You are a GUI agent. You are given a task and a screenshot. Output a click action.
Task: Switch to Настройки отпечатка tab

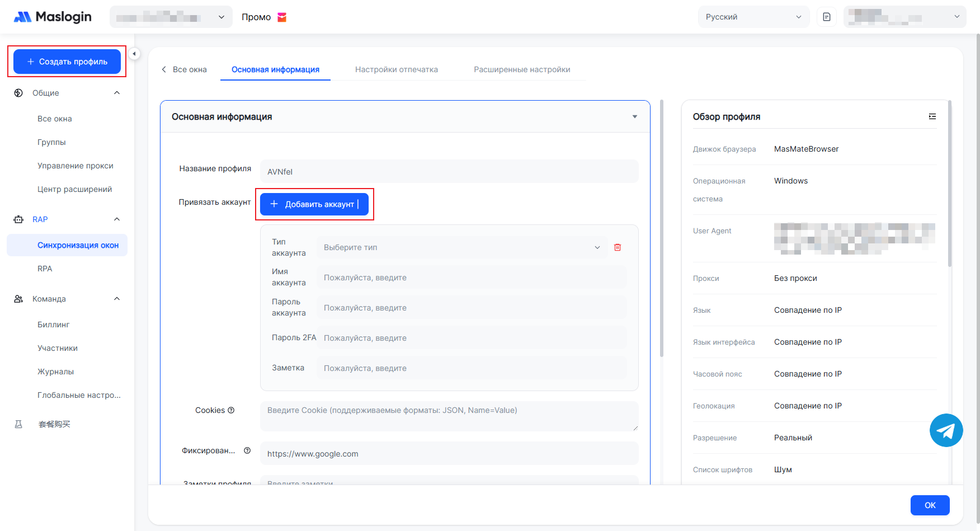tap(396, 69)
